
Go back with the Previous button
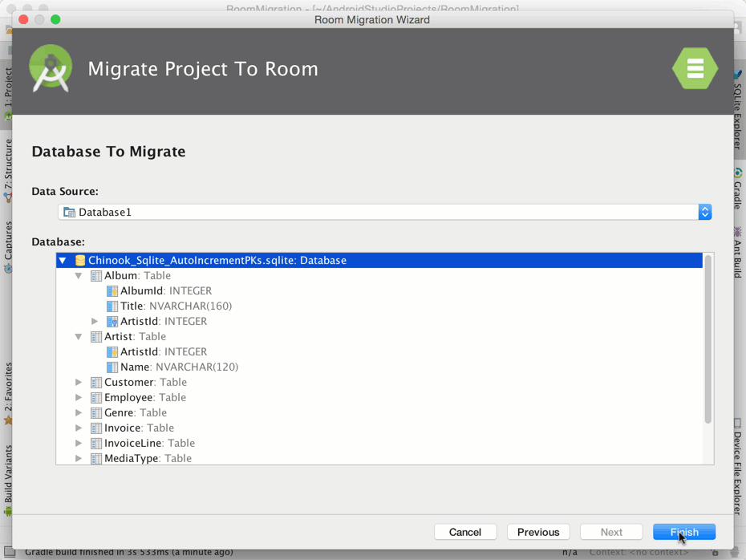pyautogui.click(x=538, y=532)
